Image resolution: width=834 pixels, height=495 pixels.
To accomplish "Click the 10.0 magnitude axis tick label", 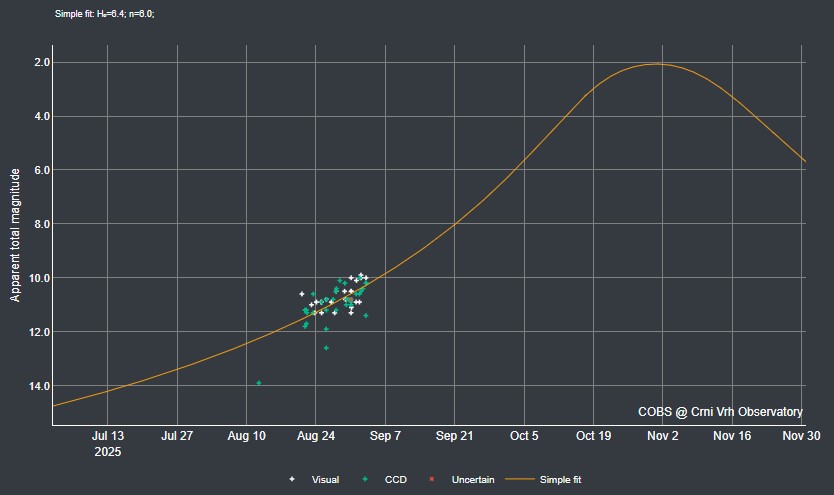I will 42,278.
